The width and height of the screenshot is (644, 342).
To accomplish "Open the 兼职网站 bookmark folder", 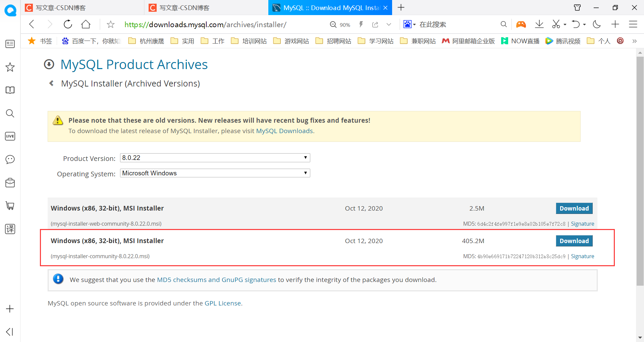I will point(418,41).
